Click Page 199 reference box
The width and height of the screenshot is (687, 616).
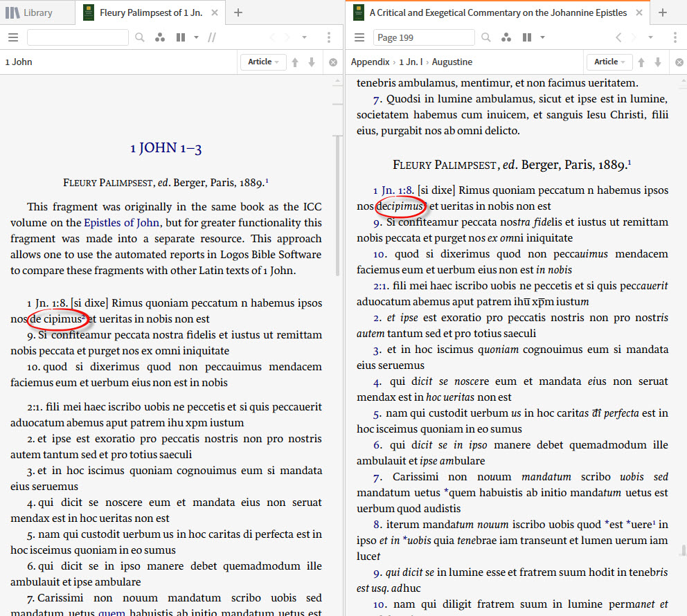coord(424,37)
